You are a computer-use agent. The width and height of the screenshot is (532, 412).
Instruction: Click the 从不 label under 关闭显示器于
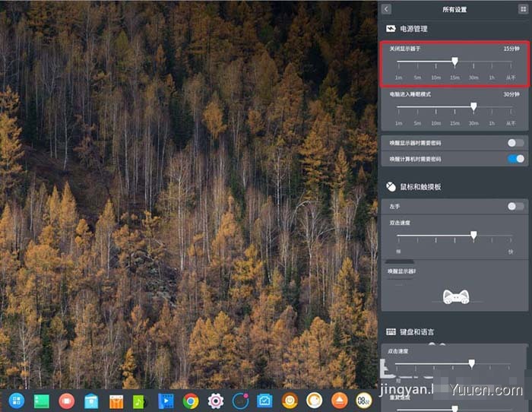(511, 78)
